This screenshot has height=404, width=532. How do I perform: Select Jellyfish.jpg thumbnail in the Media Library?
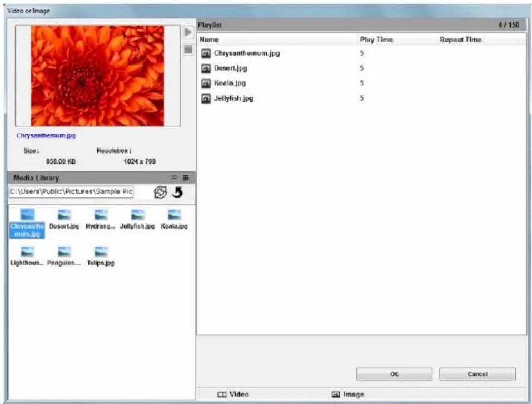tap(137, 220)
